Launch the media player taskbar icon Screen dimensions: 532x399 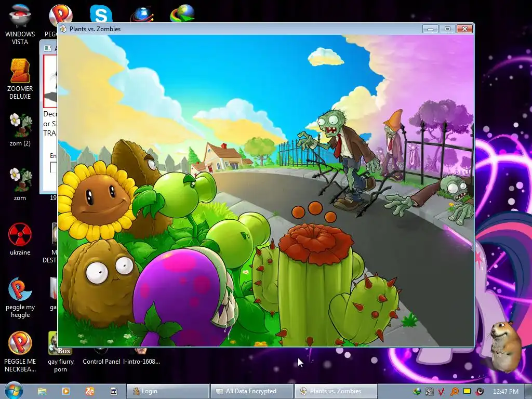66,391
